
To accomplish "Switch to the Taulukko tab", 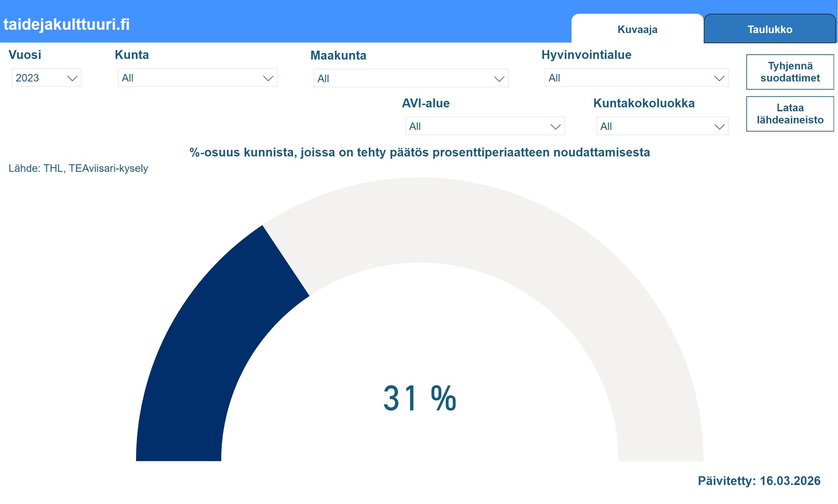I will [x=769, y=30].
